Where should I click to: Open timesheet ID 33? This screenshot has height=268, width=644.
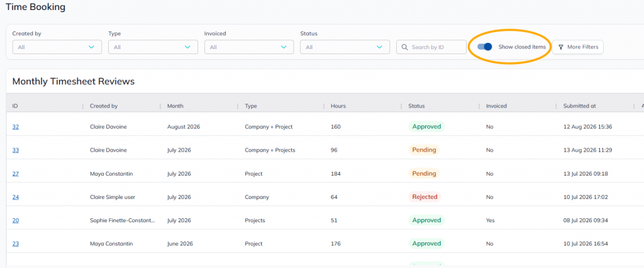pyautogui.click(x=16, y=150)
